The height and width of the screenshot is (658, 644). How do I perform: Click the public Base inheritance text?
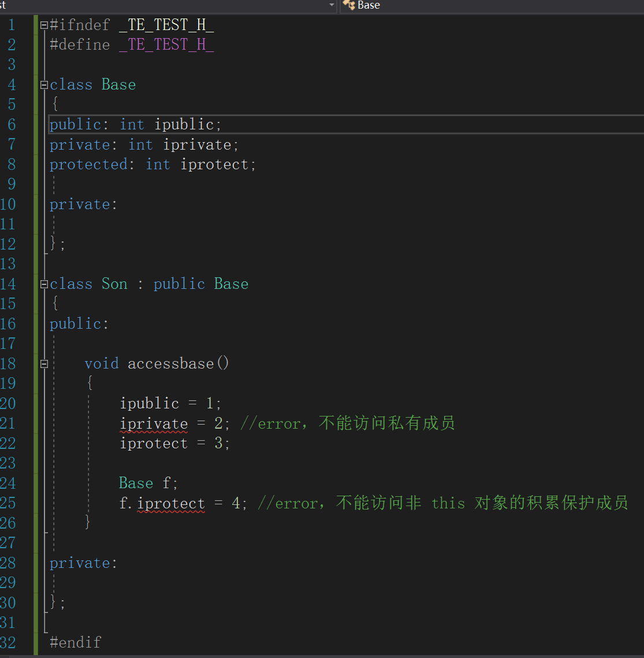(x=201, y=284)
